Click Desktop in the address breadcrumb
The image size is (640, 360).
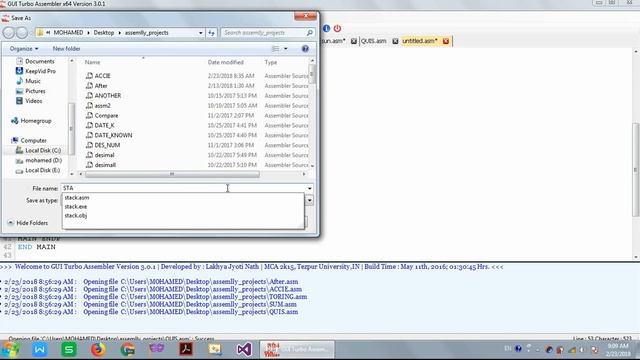pos(104,33)
